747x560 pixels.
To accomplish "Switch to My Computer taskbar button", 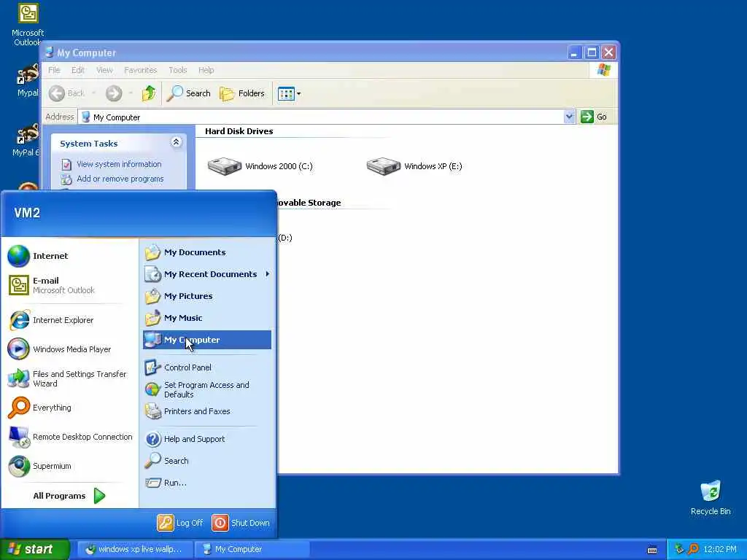I will [x=252, y=549].
